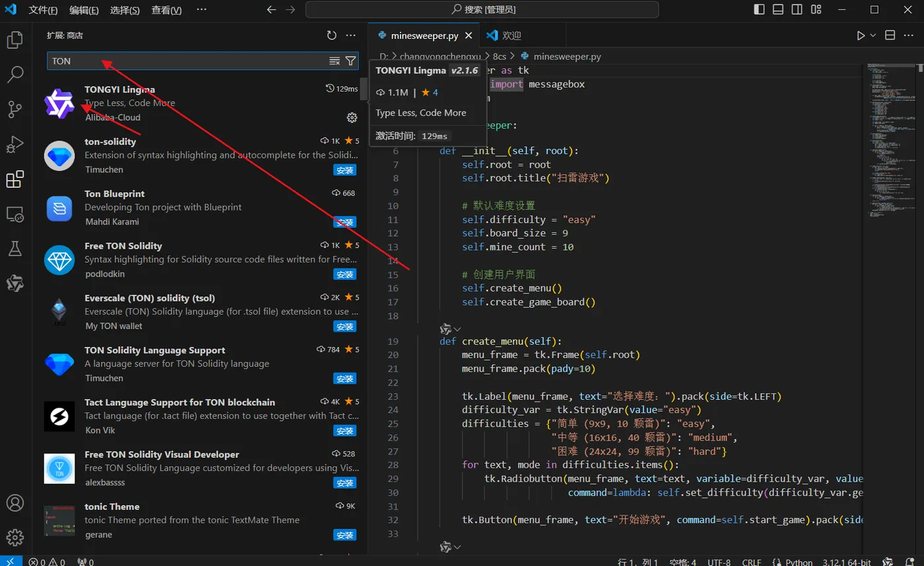Switch to the 欢迎 tab
The height and width of the screenshot is (566, 924).
click(511, 36)
